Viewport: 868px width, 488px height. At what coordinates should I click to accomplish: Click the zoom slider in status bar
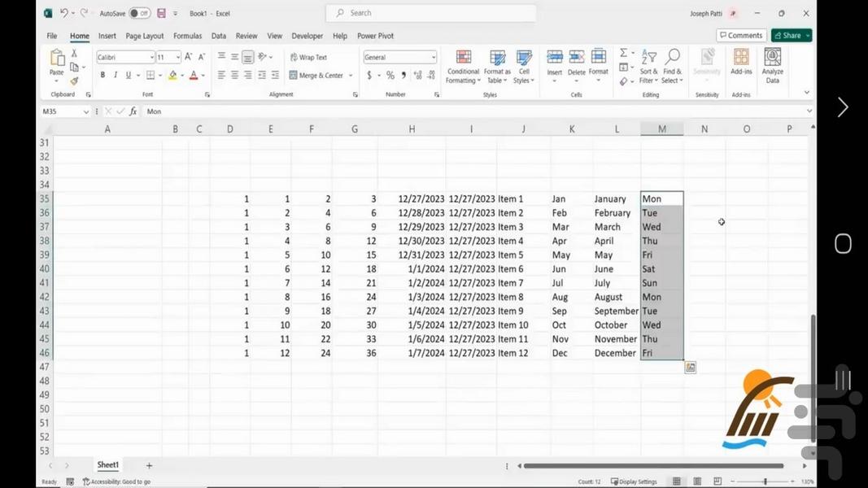[765, 481]
